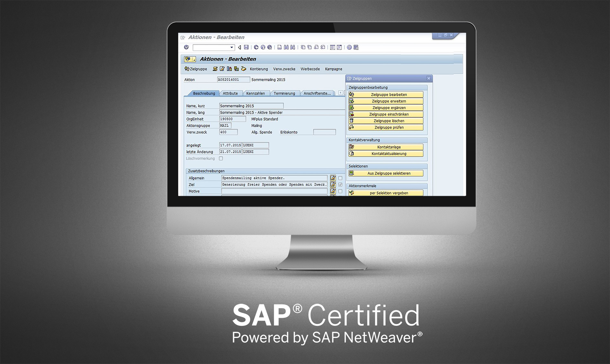Viewport: 610px width, 364px height.
Task: Click the Zielgruppe prüfen button
Action: [386, 127]
